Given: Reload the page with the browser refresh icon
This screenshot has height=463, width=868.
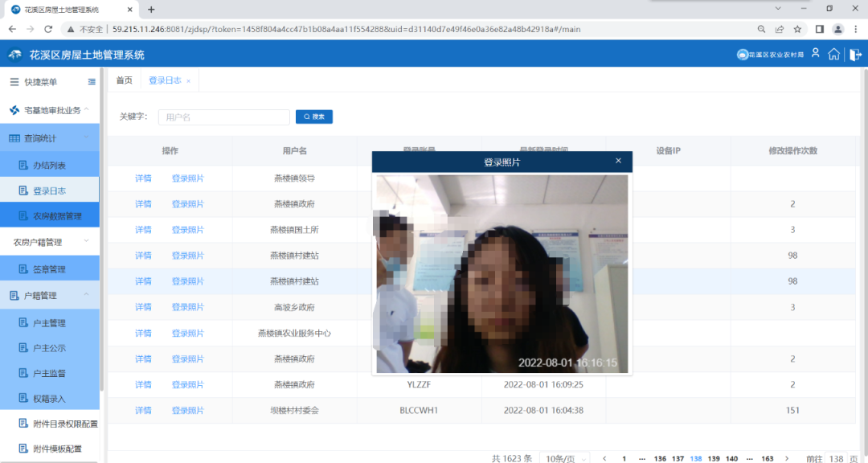Looking at the screenshot, I should pos(48,29).
